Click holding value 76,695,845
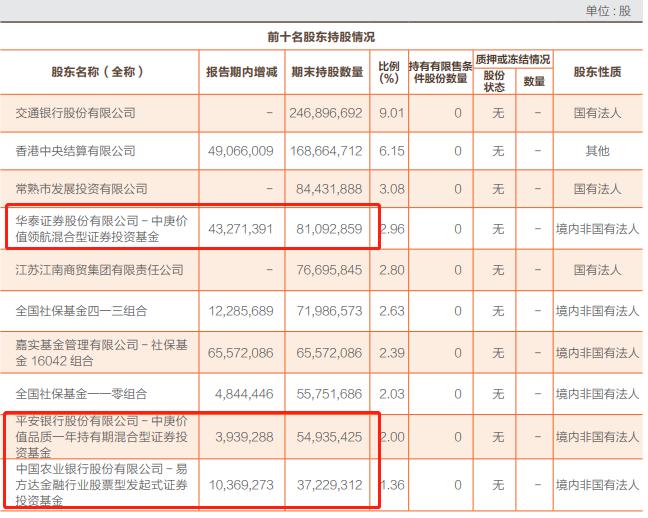This screenshot has width=648, height=518. click(329, 270)
